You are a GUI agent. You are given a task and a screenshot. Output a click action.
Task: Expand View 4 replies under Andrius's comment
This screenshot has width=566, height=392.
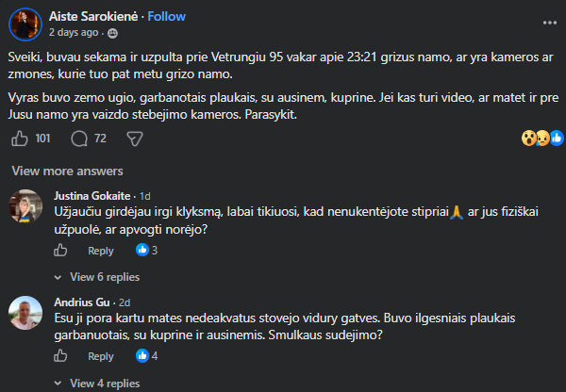tap(97, 384)
